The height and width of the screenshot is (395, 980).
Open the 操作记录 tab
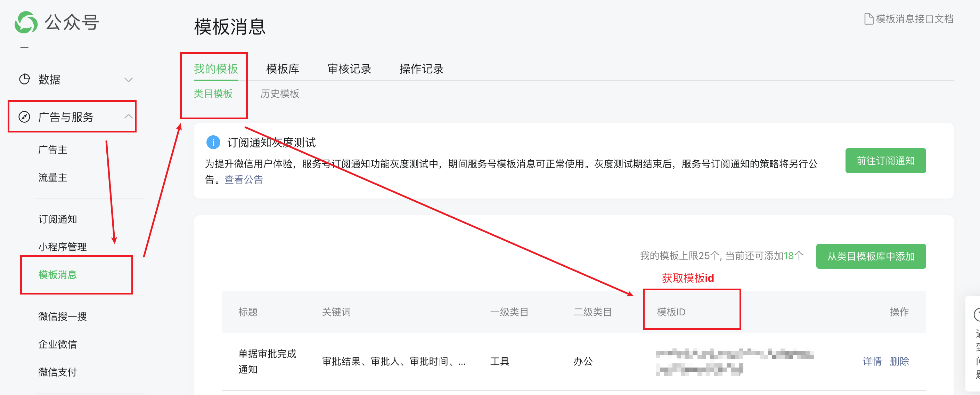tap(421, 69)
